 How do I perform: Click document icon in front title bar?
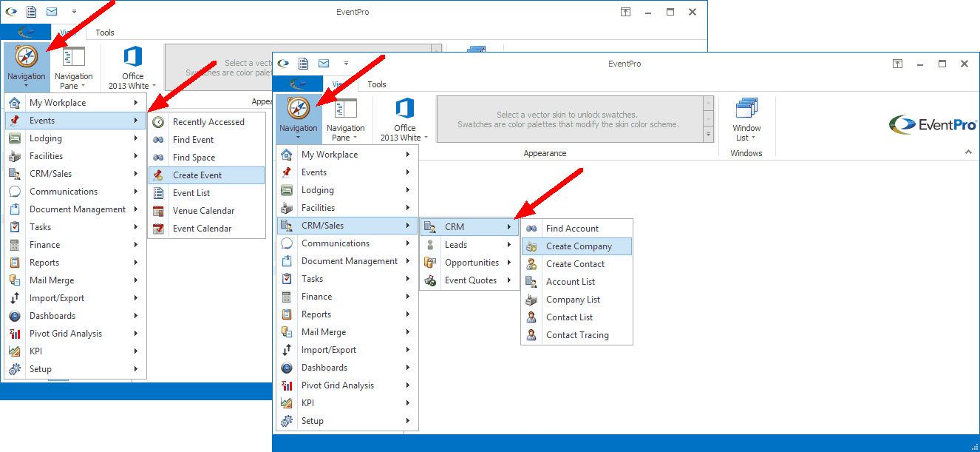(x=303, y=64)
